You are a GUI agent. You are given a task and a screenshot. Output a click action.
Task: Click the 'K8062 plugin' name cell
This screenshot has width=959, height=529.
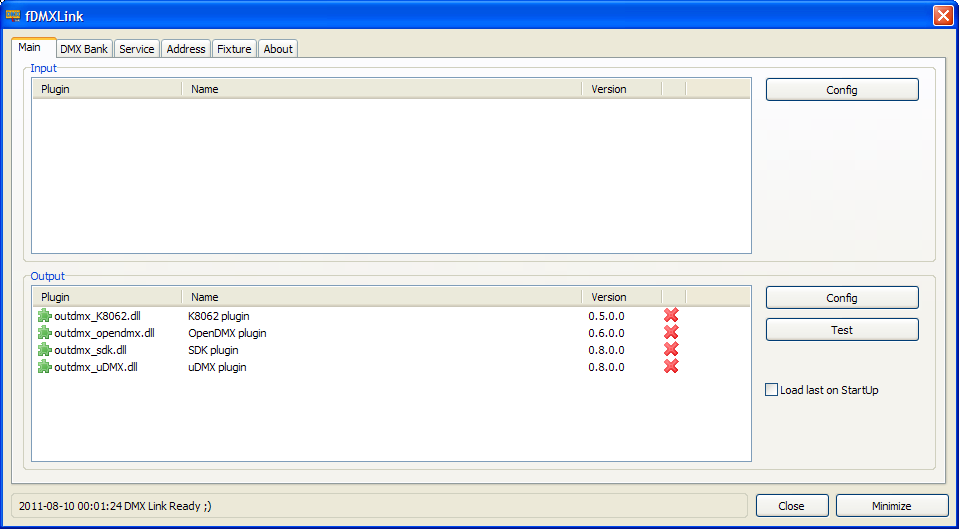(x=219, y=316)
